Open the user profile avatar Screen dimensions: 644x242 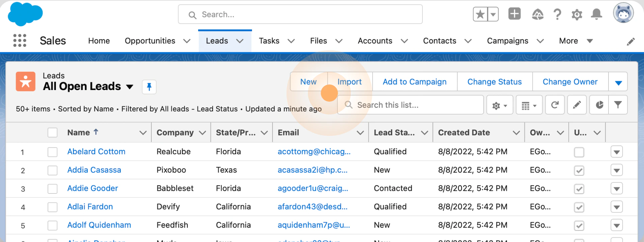coord(623,13)
